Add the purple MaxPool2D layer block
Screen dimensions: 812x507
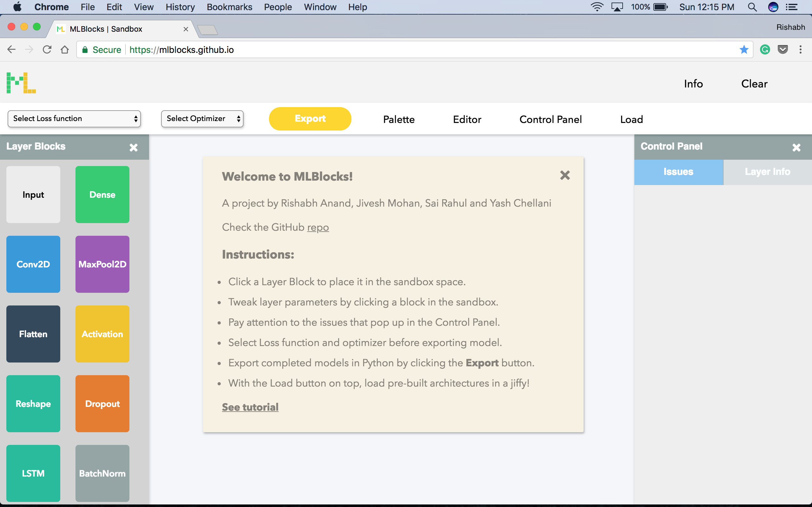pyautogui.click(x=102, y=264)
